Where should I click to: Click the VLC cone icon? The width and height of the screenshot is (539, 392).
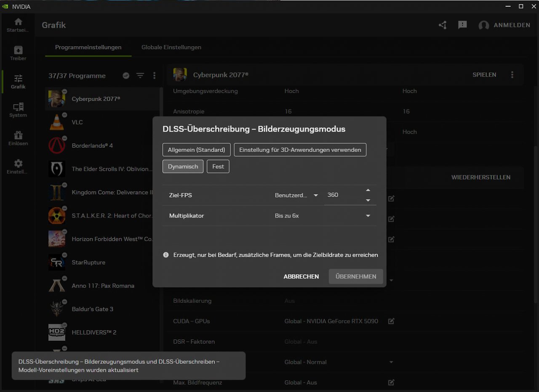pos(56,122)
